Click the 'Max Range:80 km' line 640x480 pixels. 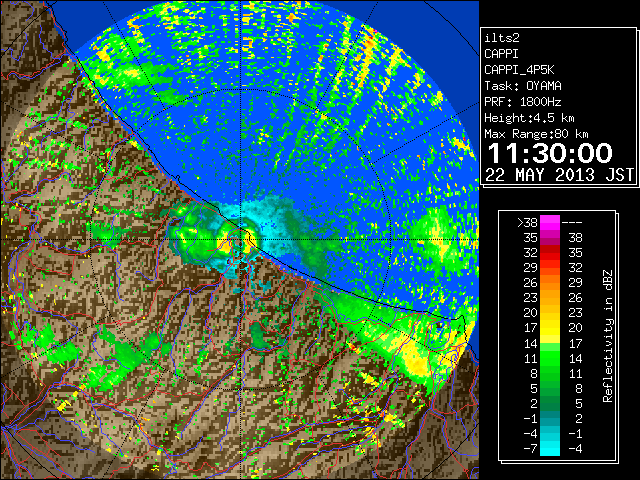(536, 134)
